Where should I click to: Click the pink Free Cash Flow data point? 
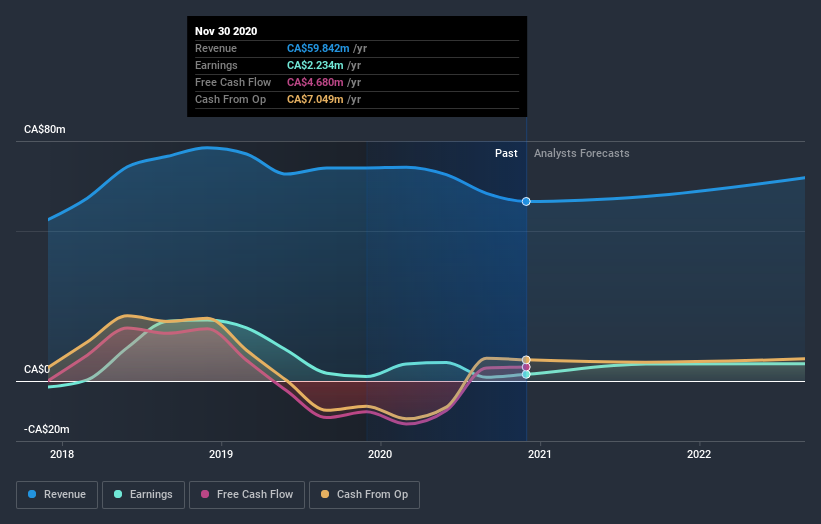click(x=526, y=367)
